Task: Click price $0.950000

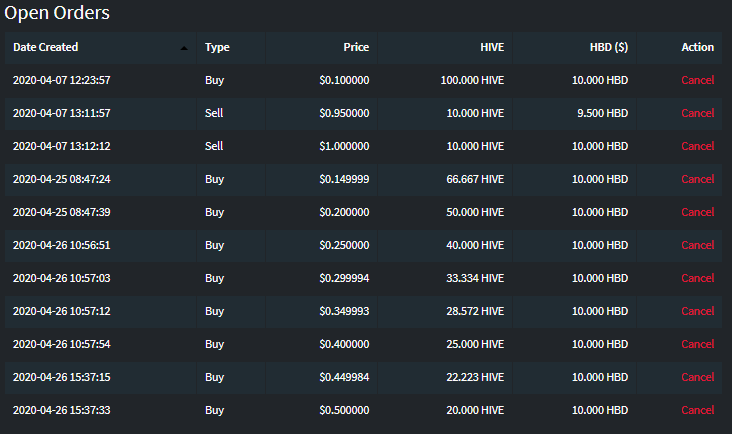Action: tap(344, 113)
